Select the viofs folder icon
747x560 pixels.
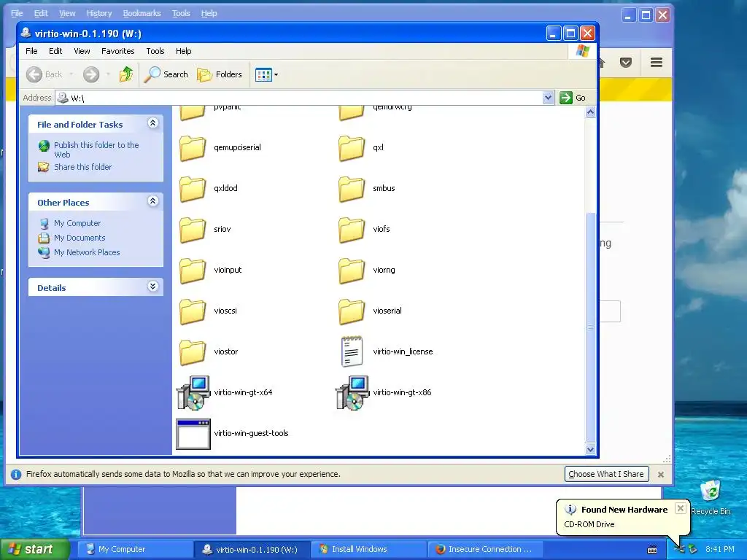[352, 230]
